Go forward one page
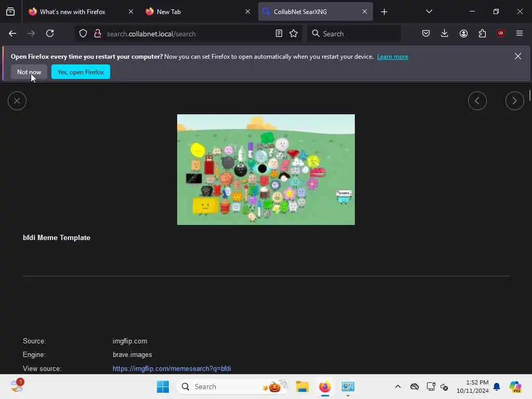The image size is (532, 399). (31, 34)
